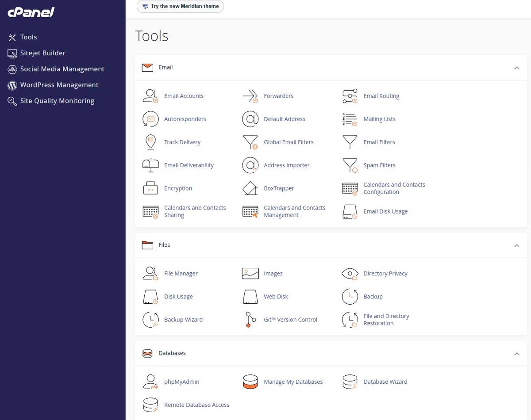This screenshot has height=420, width=531.
Task: Open the Track Delivery link
Action: click(182, 142)
